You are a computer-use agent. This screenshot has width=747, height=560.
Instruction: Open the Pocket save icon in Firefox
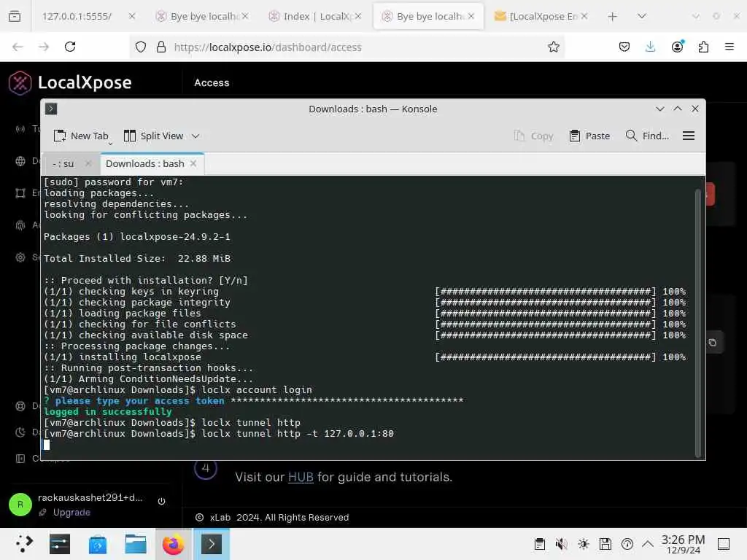coord(624,47)
